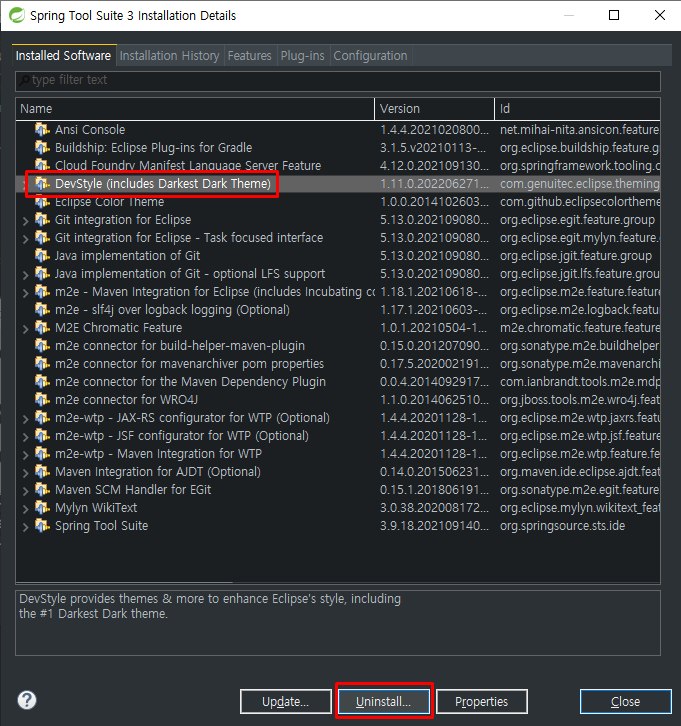Click the build-helper-maven-plugin connector icon
The width and height of the screenshot is (681, 726).
42,346
